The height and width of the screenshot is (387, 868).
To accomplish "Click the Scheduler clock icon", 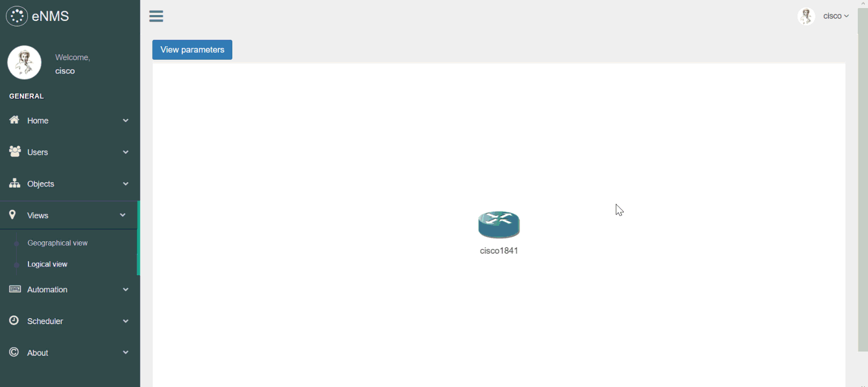I will coord(14,320).
